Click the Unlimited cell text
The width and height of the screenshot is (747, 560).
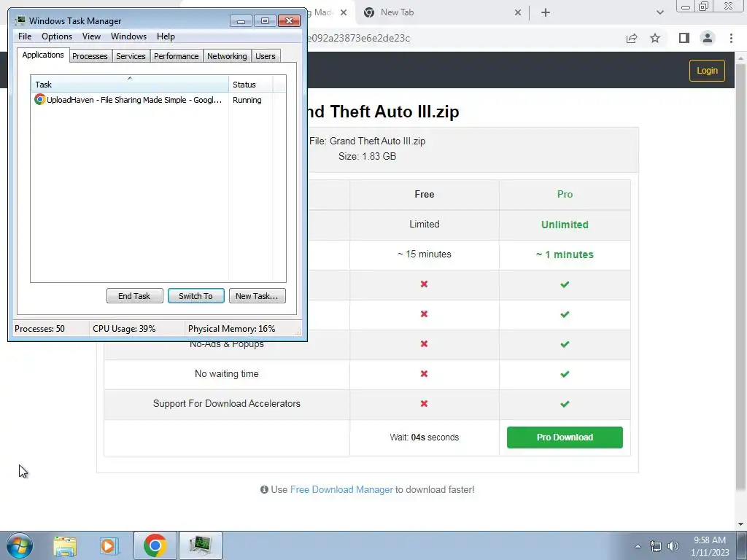click(x=565, y=225)
